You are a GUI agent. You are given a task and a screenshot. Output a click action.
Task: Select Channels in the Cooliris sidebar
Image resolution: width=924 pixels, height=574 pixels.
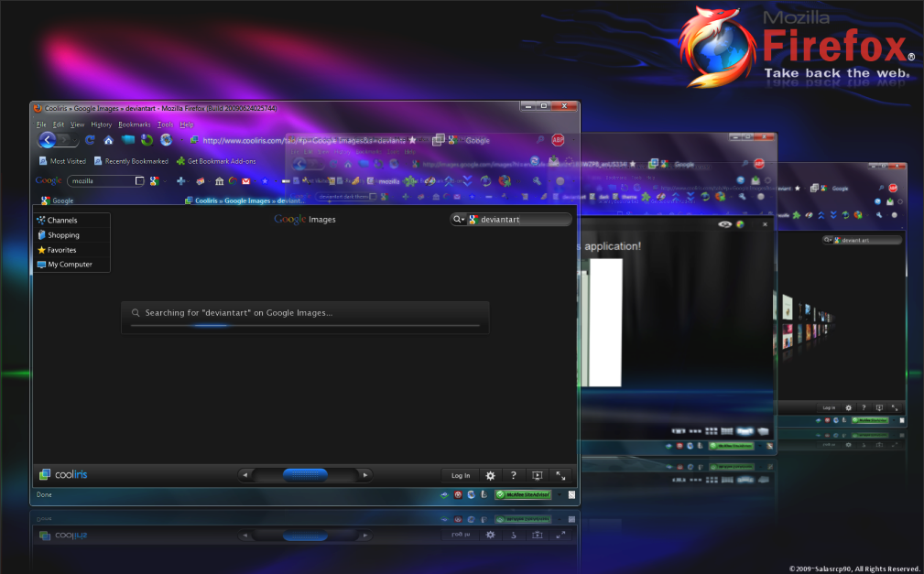[x=72, y=220]
